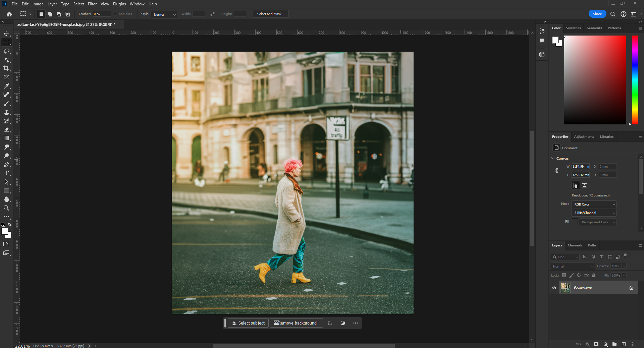Screen dimensions: 644x348
Task: Hide the Background layer visibility
Action: click(554, 288)
